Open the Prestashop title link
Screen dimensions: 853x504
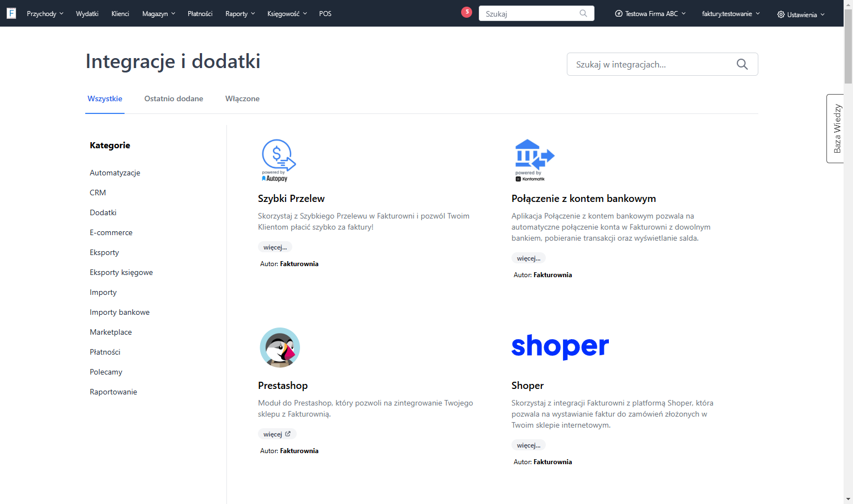pyautogui.click(x=283, y=386)
